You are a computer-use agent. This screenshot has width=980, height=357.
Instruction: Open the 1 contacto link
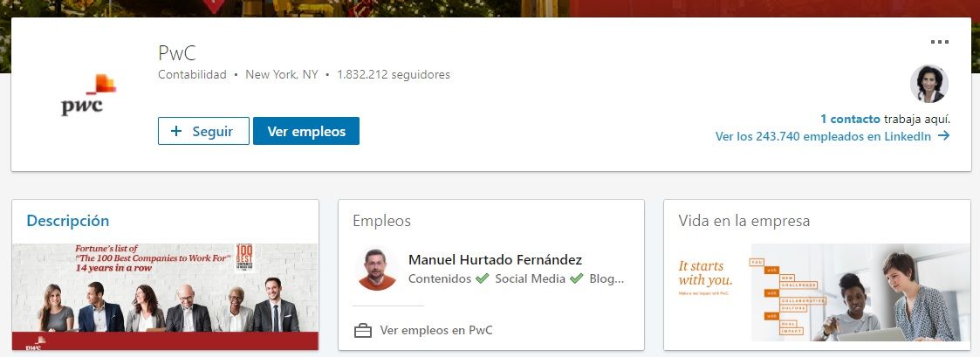click(x=850, y=119)
